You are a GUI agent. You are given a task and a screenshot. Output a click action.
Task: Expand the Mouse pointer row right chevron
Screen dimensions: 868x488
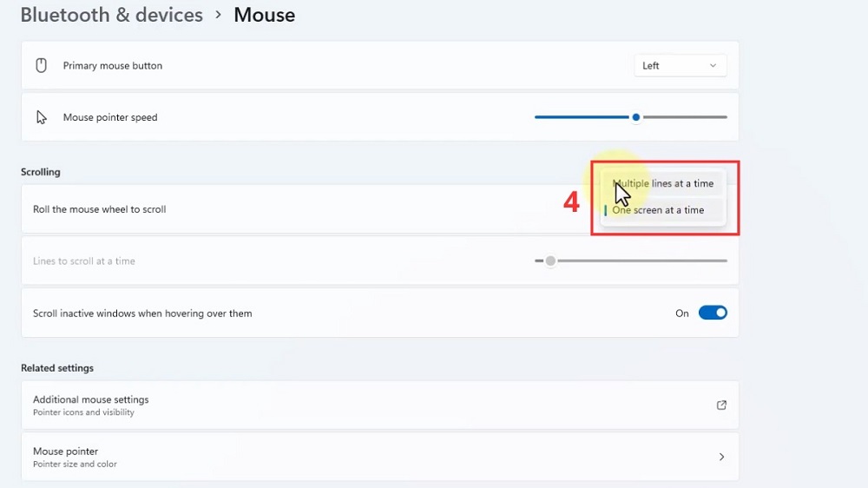tap(721, 457)
